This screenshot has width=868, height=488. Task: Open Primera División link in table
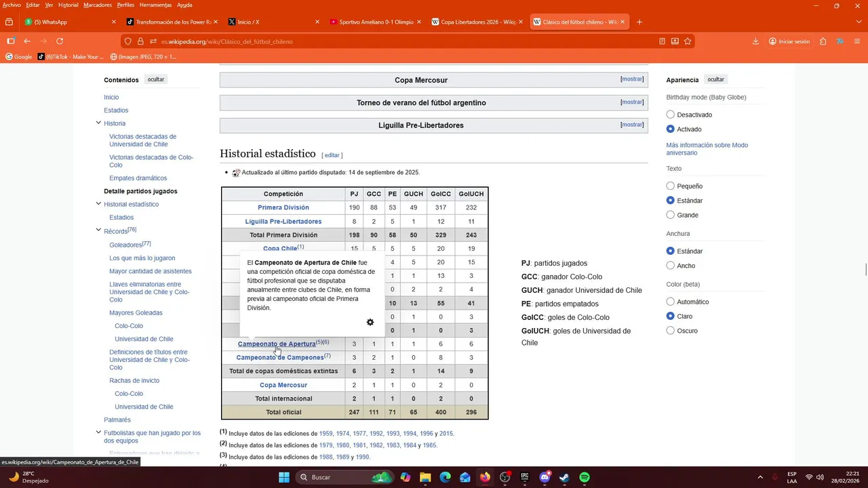point(283,207)
